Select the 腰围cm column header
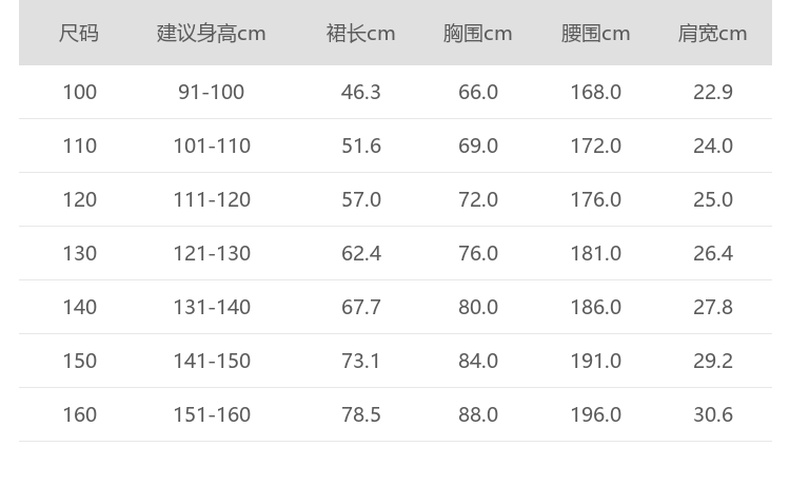This screenshot has height=485, width=790. pyautogui.click(x=596, y=33)
